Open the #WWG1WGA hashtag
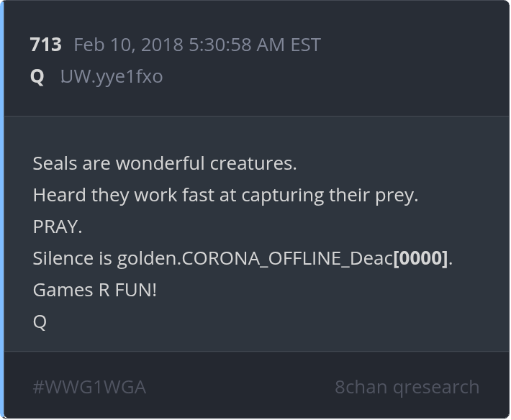 tap(89, 387)
